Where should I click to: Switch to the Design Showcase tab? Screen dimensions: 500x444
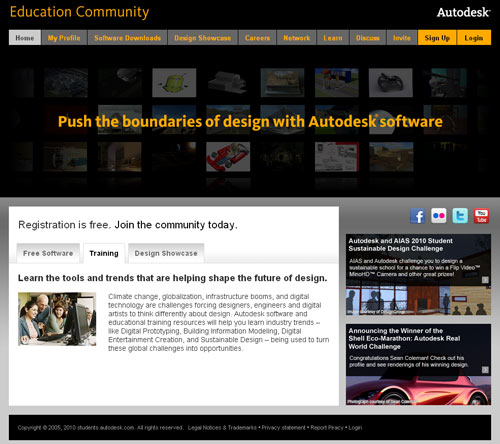pyautogui.click(x=166, y=253)
